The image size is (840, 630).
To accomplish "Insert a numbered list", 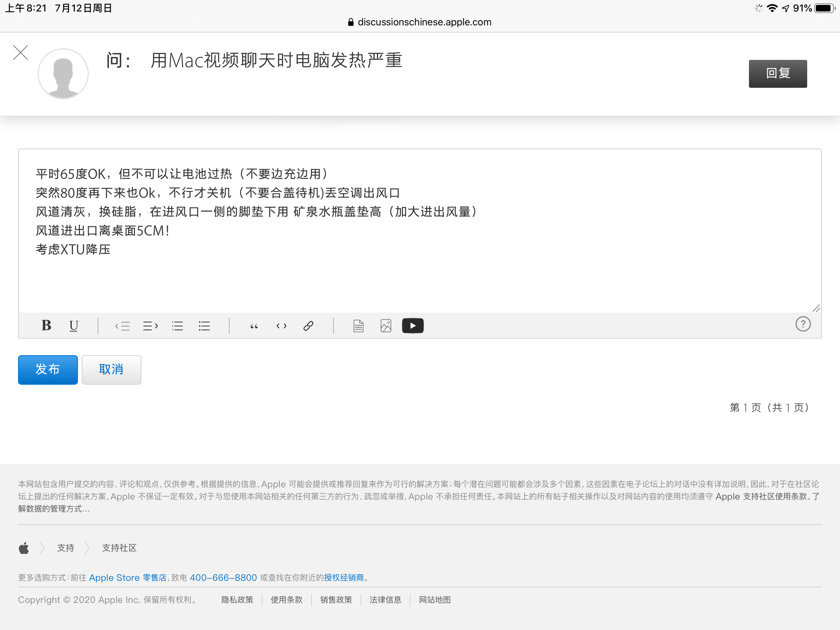I will point(177,326).
